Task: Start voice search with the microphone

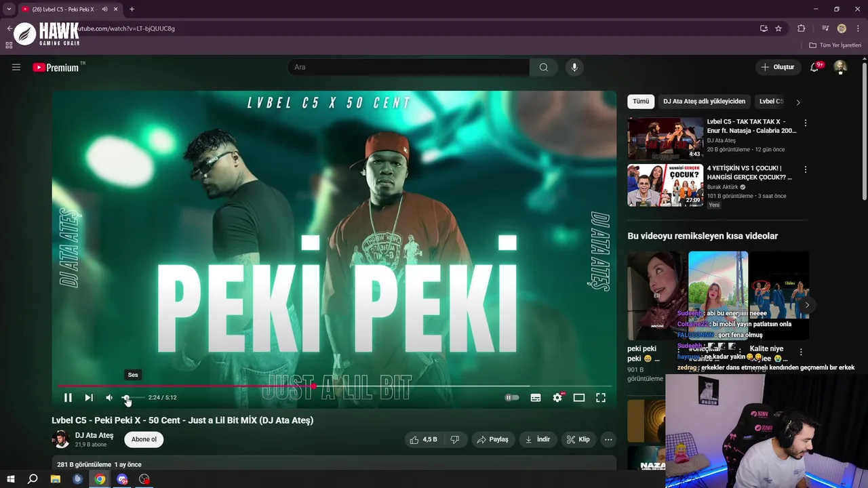Action: tap(574, 67)
